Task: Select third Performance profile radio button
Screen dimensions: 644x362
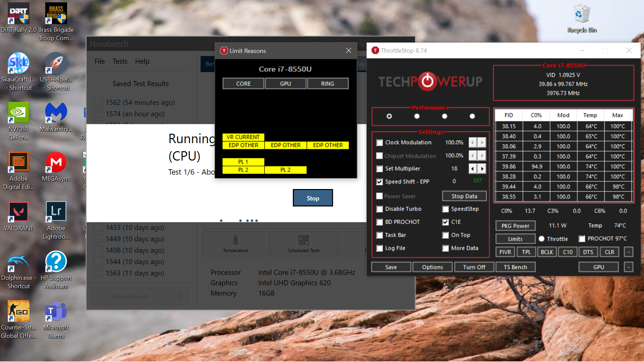Action: pos(444,116)
